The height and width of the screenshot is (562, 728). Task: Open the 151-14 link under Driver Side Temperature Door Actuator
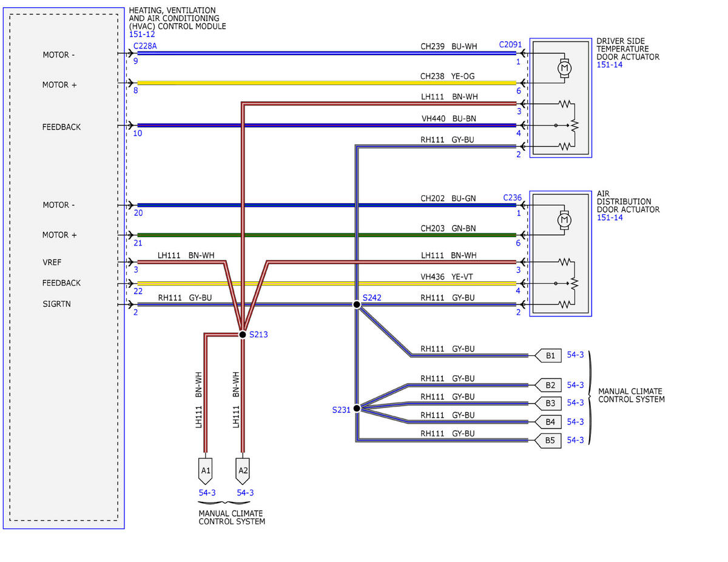click(x=609, y=65)
